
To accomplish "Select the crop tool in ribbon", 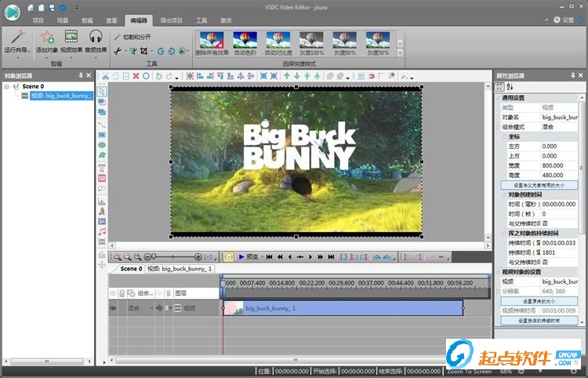I will point(144,51).
